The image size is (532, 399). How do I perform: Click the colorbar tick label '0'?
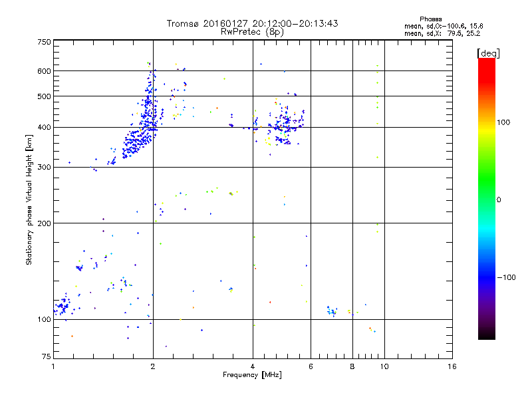499,200
